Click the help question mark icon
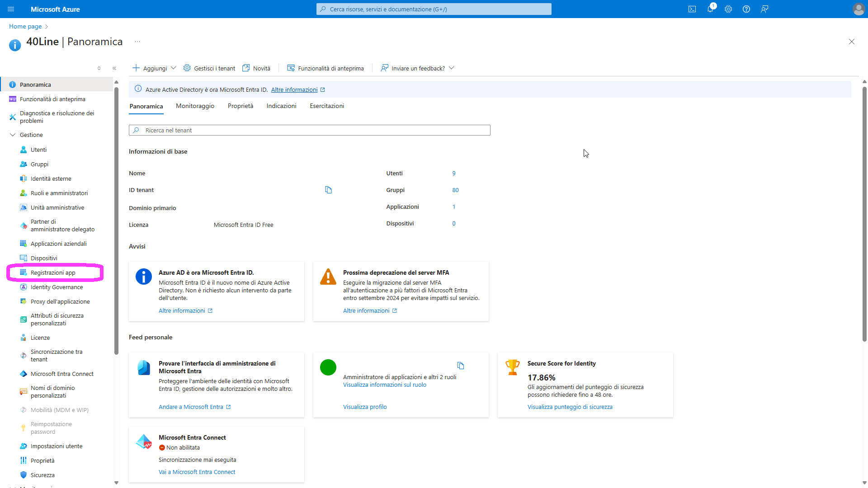 tap(746, 9)
